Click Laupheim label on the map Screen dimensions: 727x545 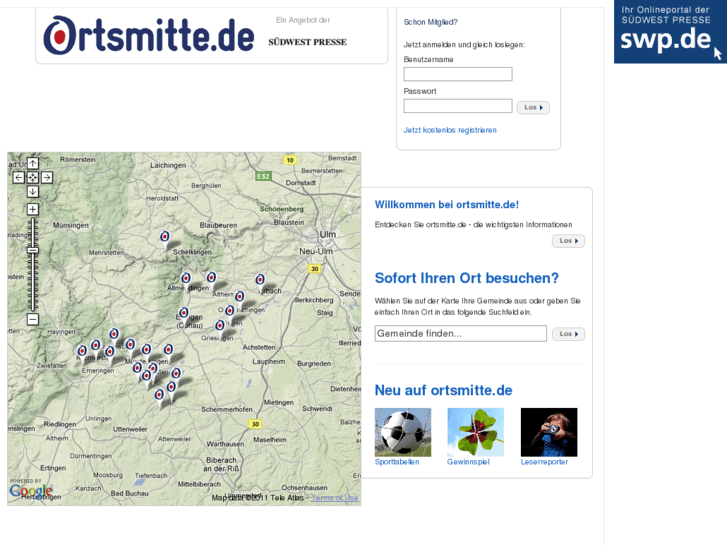point(268,361)
